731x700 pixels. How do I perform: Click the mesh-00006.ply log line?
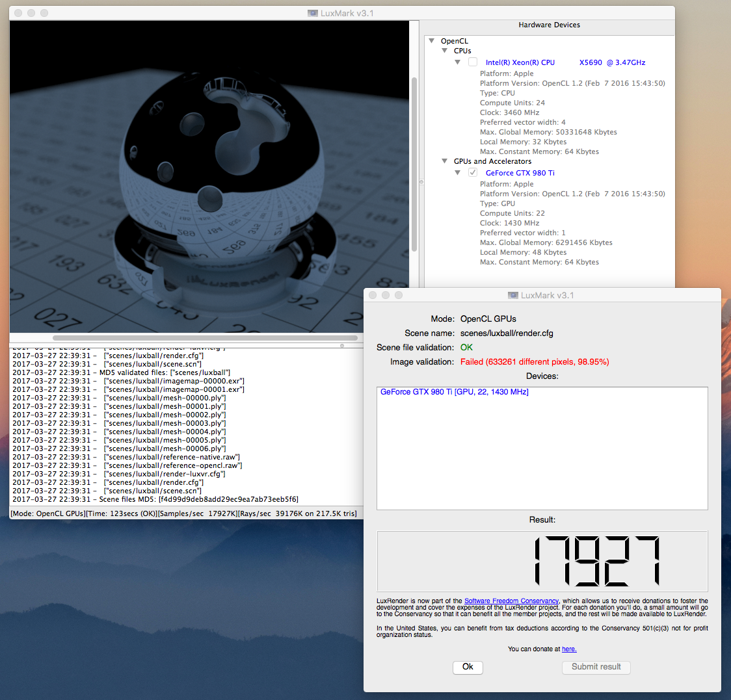pyautogui.click(x=119, y=448)
